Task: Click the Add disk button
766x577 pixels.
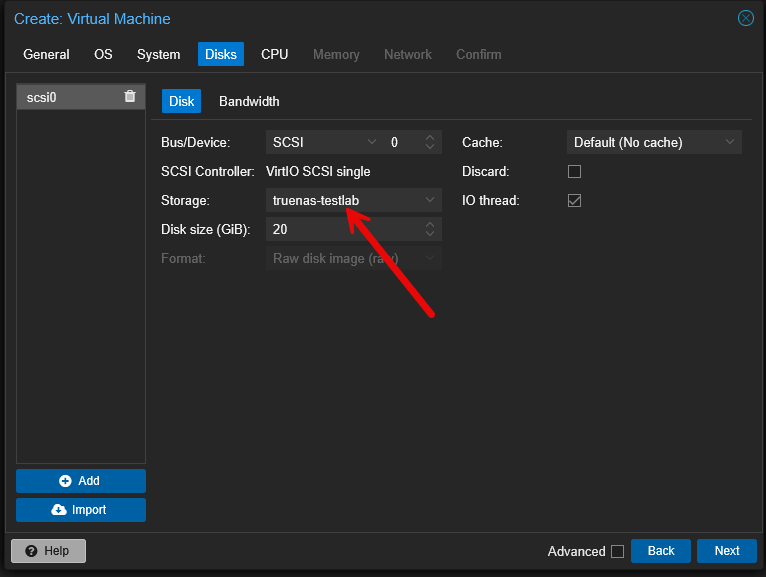Action: click(81, 481)
